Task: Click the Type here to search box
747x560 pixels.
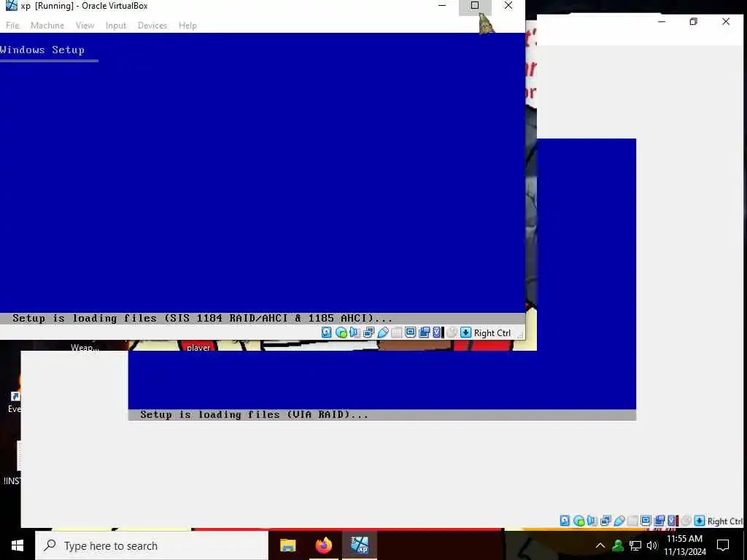Action: tap(152, 545)
